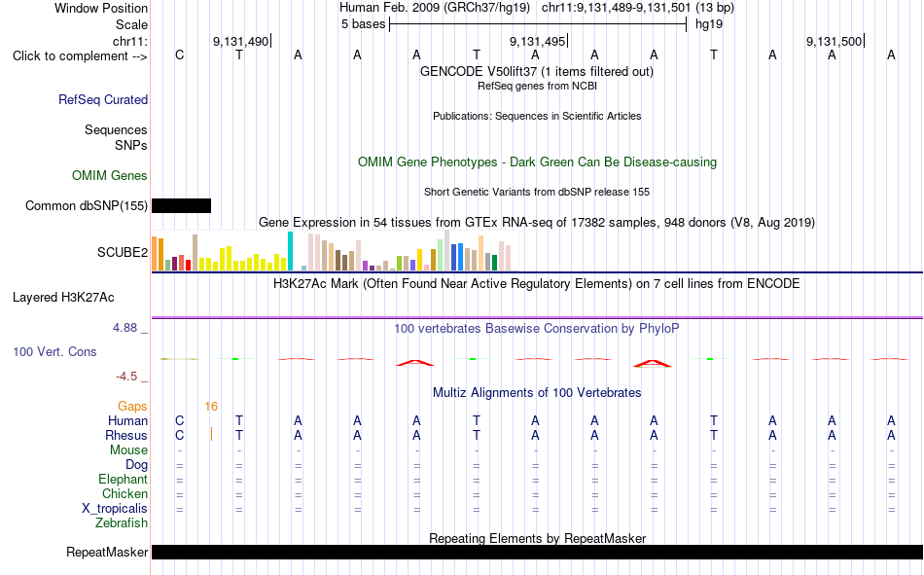
Task: Click the PhyloP Basewise Conservation title
Action: pyautogui.click(x=537, y=329)
